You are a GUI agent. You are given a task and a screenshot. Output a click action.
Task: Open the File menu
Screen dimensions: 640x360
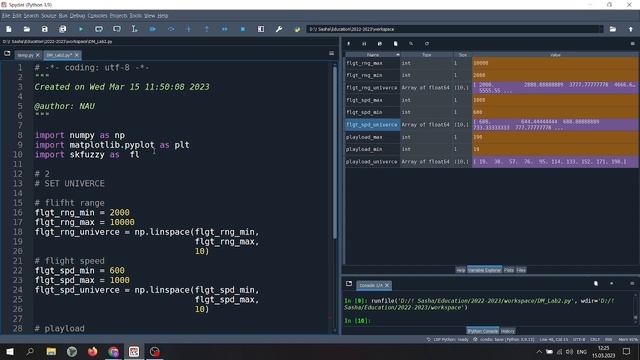[6, 16]
